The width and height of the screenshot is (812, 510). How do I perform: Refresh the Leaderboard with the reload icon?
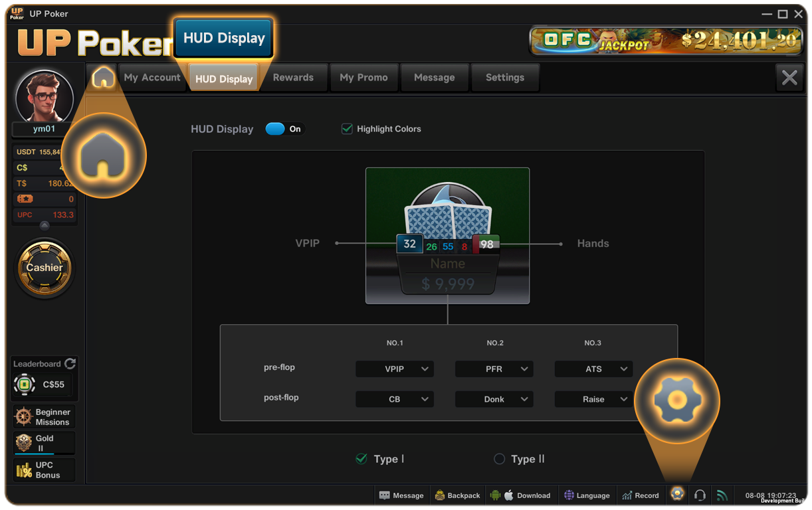point(70,364)
